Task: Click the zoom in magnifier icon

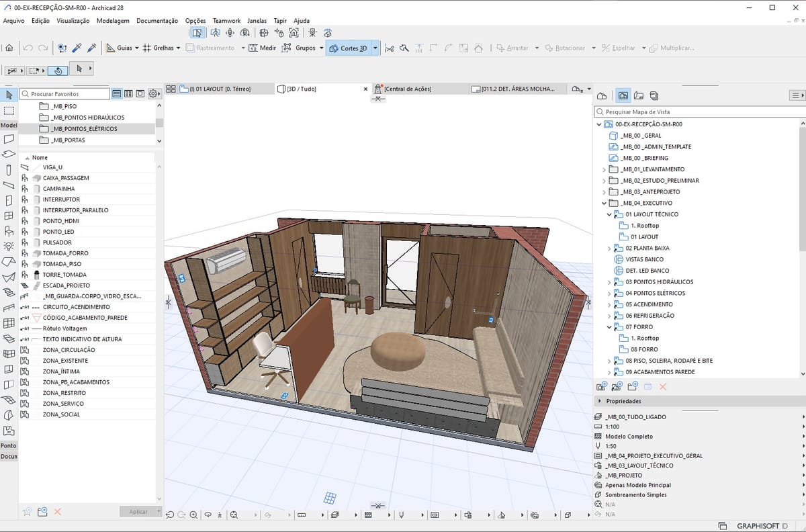Action: (193, 515)
